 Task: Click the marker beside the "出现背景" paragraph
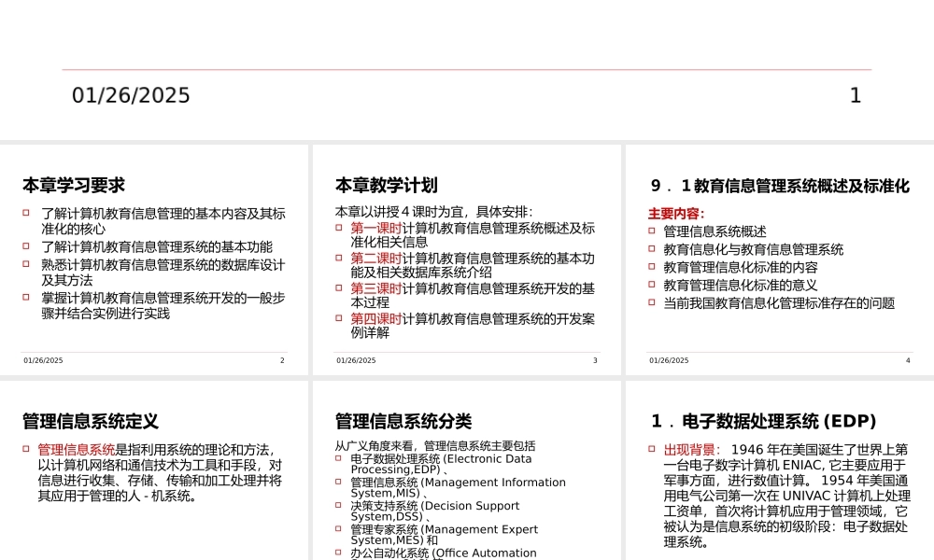click(x=652, y=449)
